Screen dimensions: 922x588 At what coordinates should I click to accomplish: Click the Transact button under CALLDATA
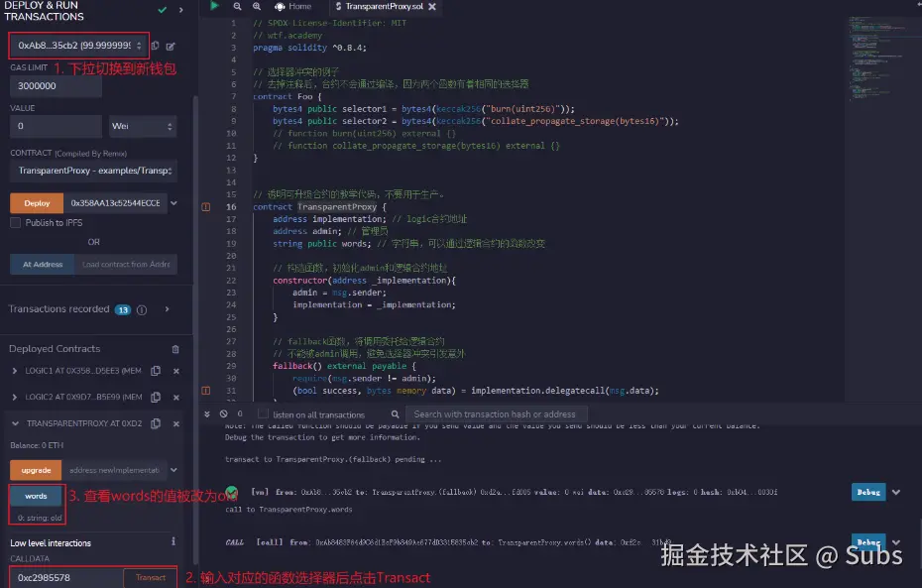pos(150,576)
